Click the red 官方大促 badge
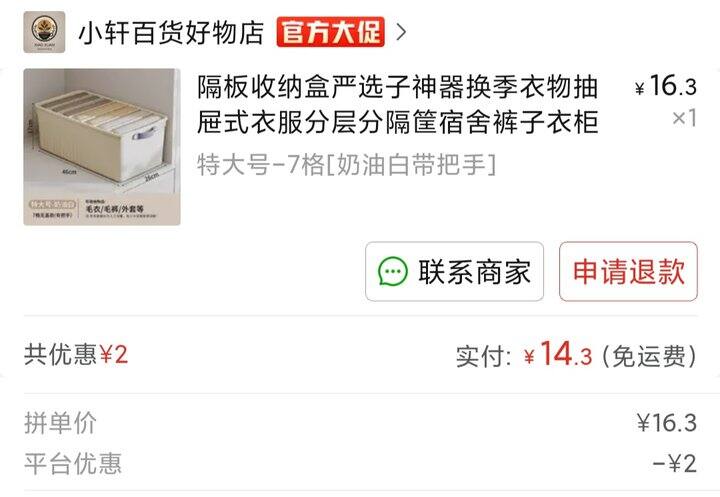 [331, 32]
